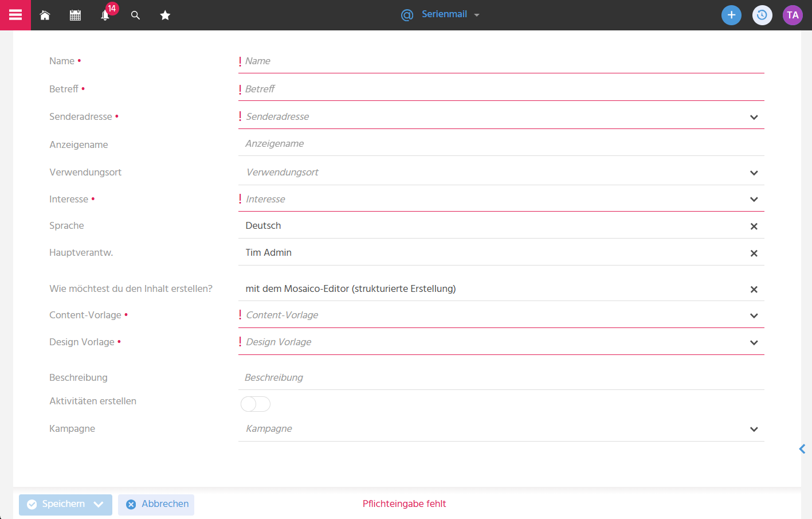Clear the Mosaico-Editor selection
Screen dimensions: 812x519
click(754, 290)
